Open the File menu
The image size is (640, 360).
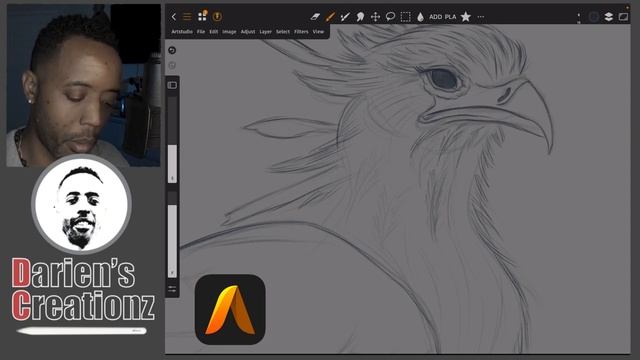[201, 31]
